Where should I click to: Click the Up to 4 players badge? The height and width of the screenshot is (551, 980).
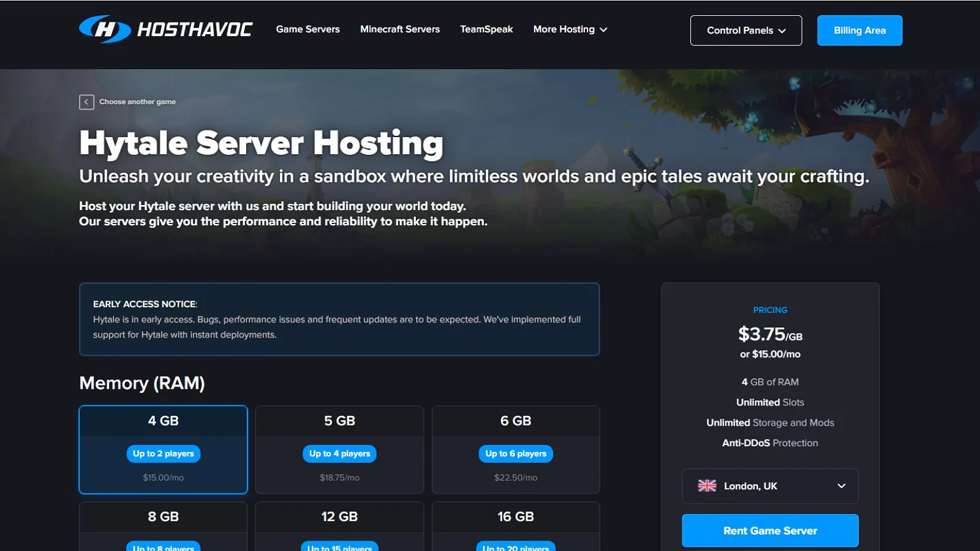[339, 454]
